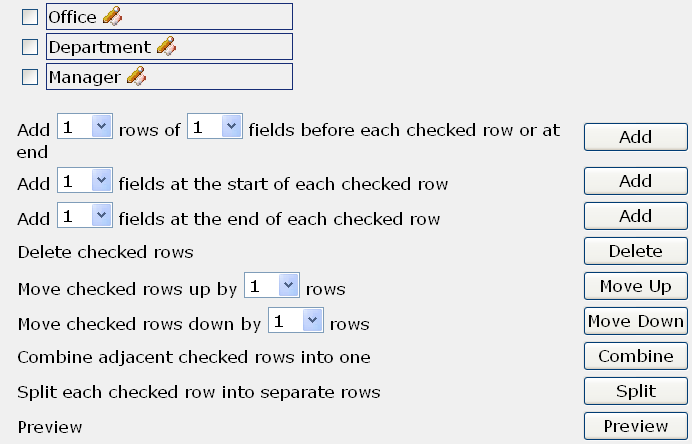Open the move down rows count dropdown
This screenshot has width=692, height=444.
coord(296,321)
